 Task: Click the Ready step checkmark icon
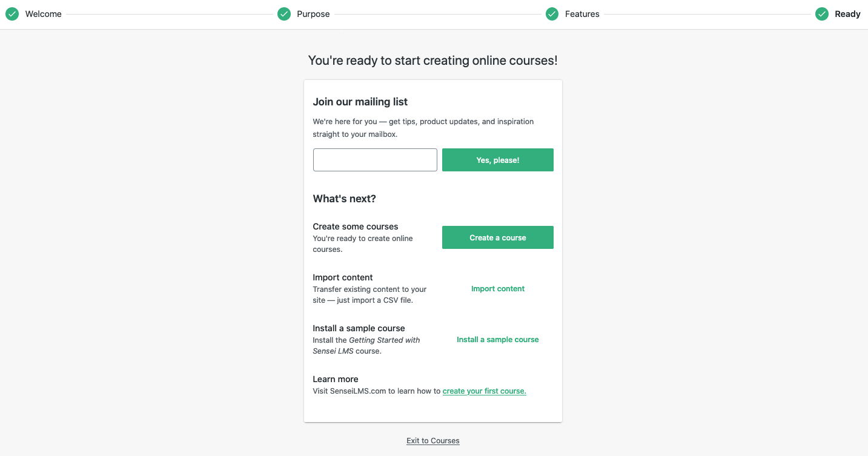click(x=821, y=14)
